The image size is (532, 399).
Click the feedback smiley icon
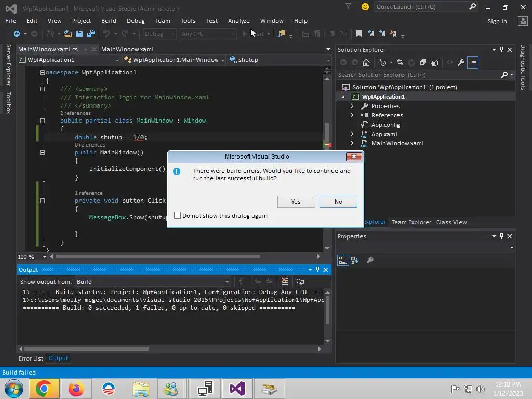(x=365, y=7)
